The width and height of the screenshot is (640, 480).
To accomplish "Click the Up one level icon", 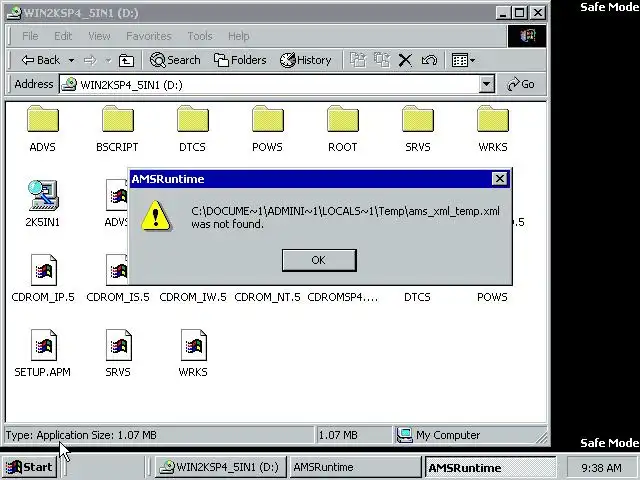I will (126, 60).
